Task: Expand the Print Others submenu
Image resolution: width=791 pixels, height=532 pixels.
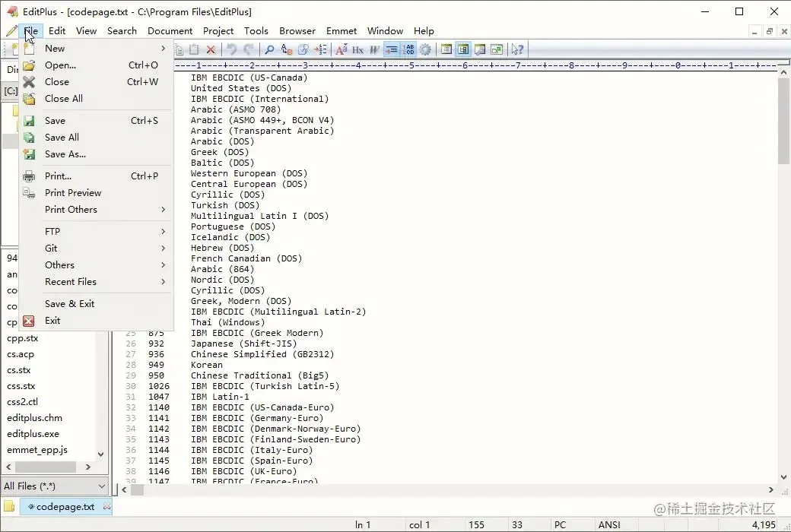Action: (97, 209)
